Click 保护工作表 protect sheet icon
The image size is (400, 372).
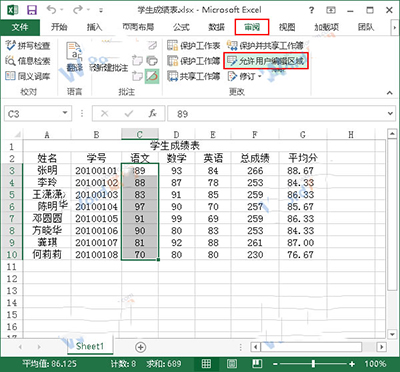pos(173,45)
